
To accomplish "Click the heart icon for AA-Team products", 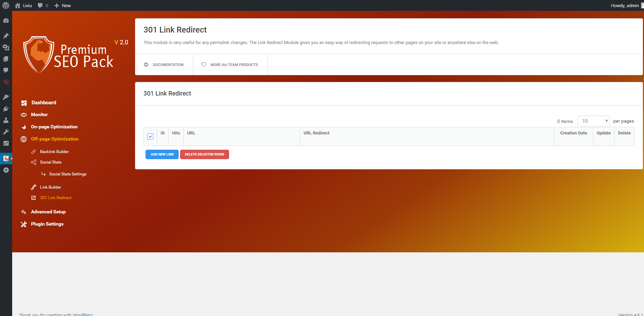I will coord(204,65).
